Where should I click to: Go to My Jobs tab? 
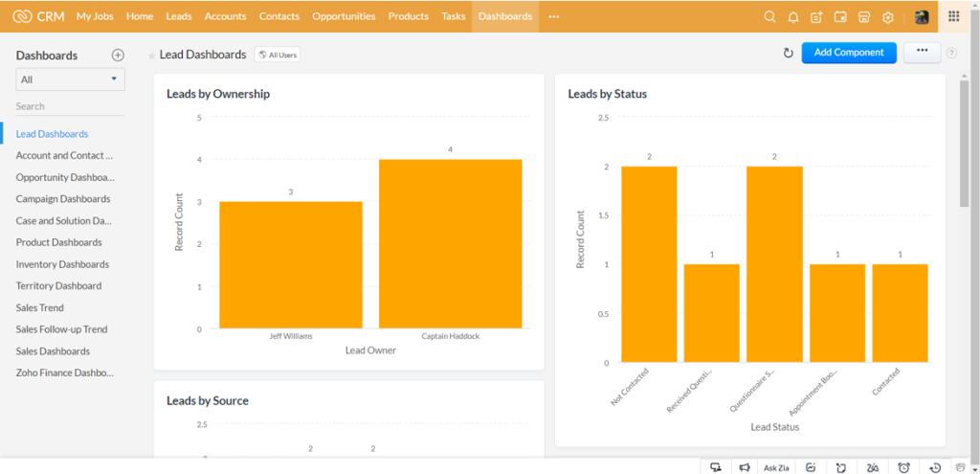coord(95,16)
